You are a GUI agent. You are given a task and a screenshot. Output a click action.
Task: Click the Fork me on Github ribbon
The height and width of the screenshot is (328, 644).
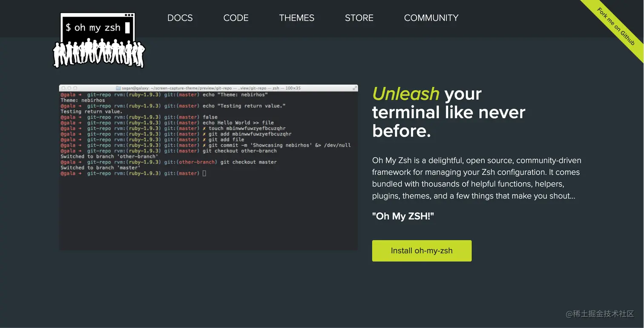tap(616, 26)
